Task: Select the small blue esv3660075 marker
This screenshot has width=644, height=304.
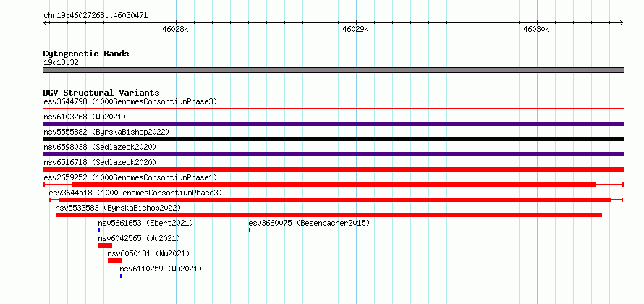Action: pos(250,230)
